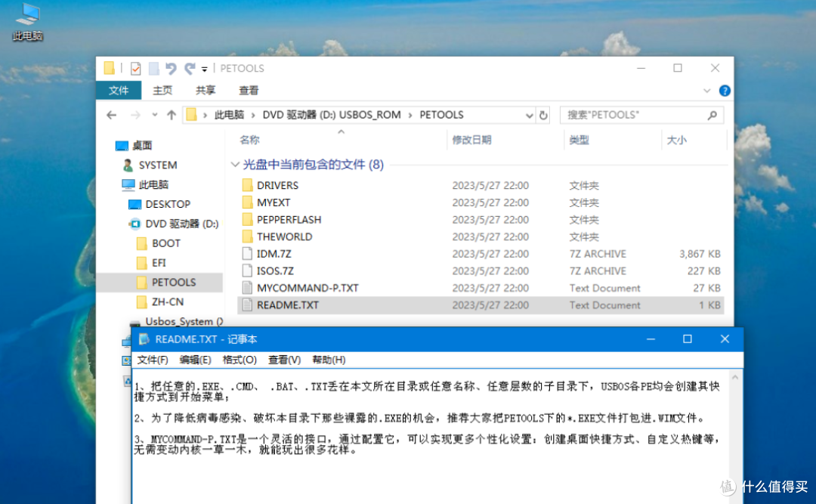The image size is (816, 504).
Task: Sort files by 修改日期 column header
Action: point(471,140)
